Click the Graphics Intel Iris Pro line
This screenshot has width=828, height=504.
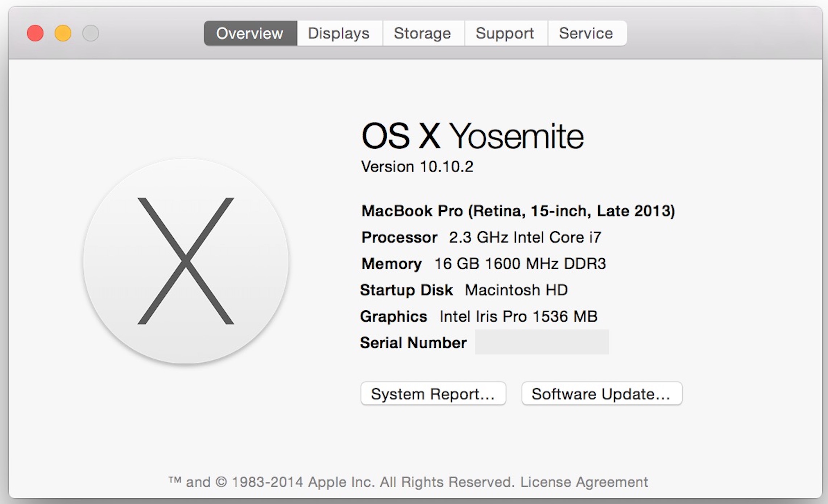coord(479,317)
